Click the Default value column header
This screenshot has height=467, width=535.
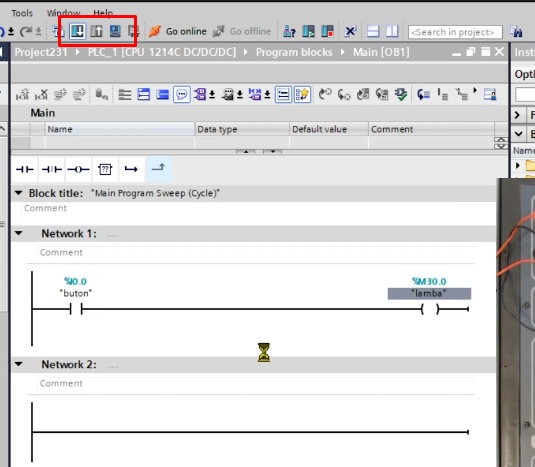329,129
